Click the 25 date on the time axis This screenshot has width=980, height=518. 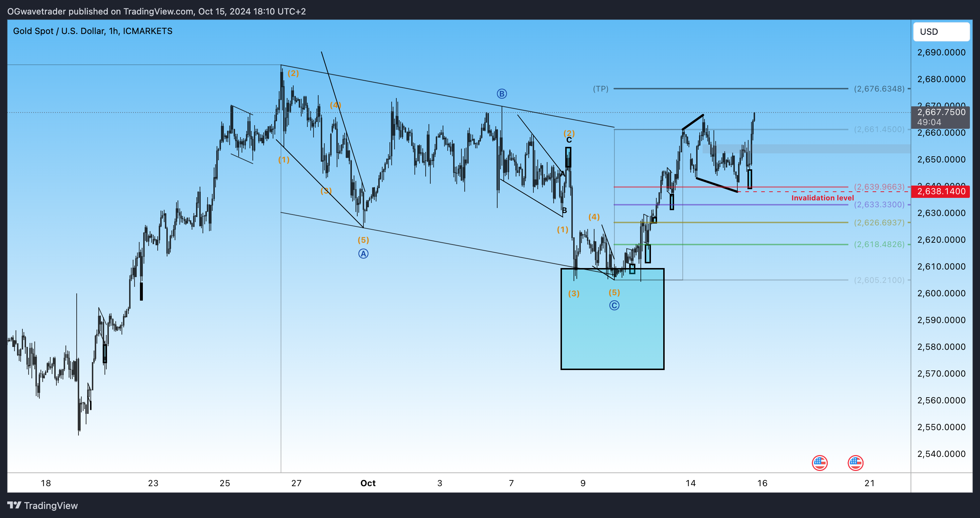click(225, 483)
